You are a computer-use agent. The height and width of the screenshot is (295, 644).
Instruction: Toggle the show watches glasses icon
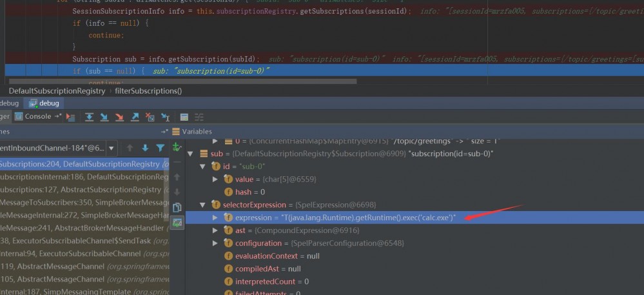pyautogui.click(x=178, y=223)
